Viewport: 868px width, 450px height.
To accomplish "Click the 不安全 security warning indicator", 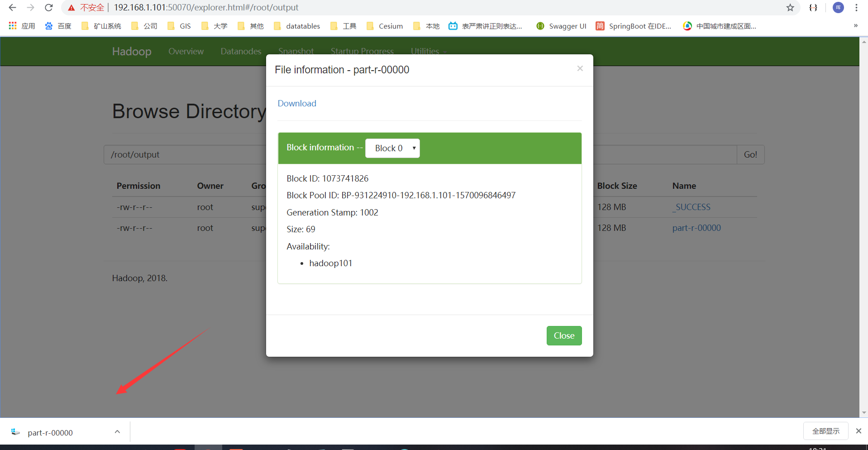I will [x=85, y=7].
